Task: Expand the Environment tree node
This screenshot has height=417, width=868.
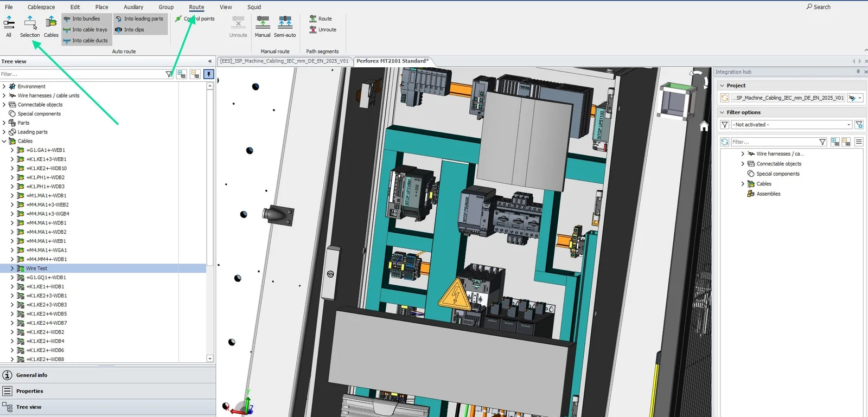Action: coord(4,86)
